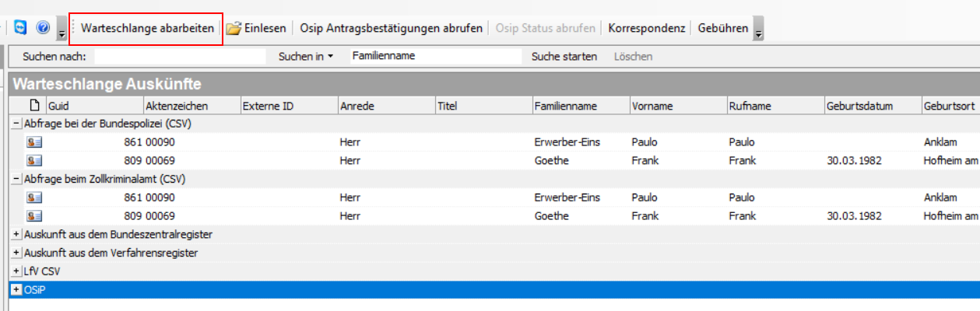Image resolution: width=980 pixels, height=311 pixels.
Task: Expand Auskunft aus dem Bundeszentralregister group
Action: pyautogui.click(x=16, y=234)
